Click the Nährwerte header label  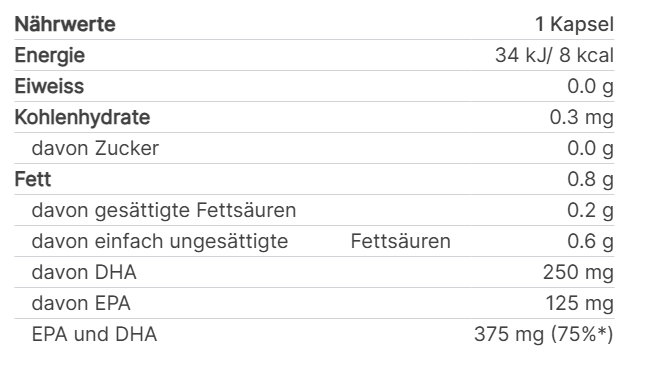(65, 24)
